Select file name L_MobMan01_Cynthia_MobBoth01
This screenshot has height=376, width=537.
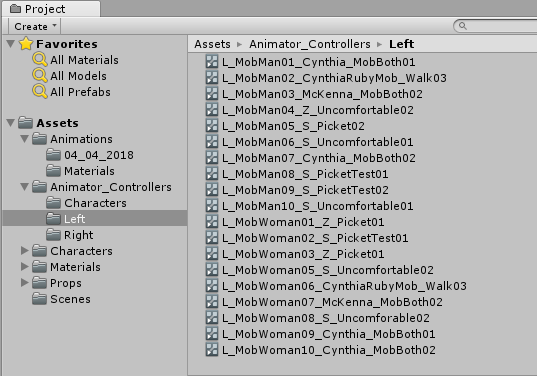pos(319,62)
